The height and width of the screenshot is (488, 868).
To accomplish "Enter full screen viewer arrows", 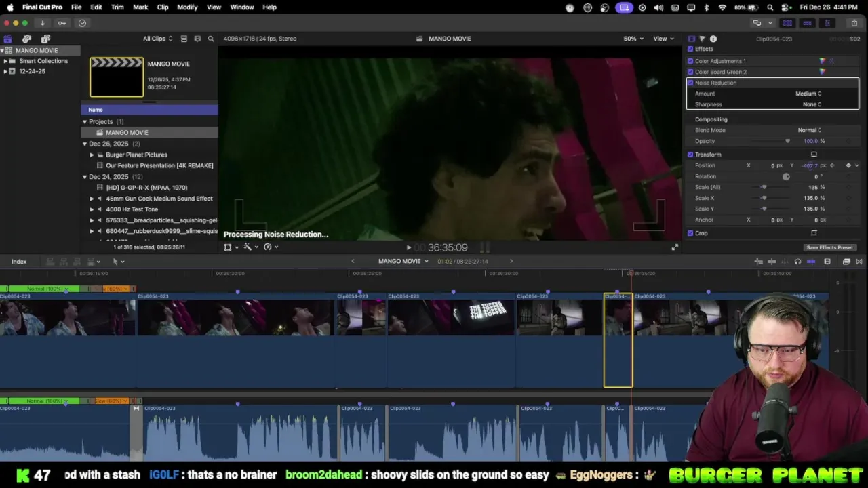I will (x=674, y=247).
